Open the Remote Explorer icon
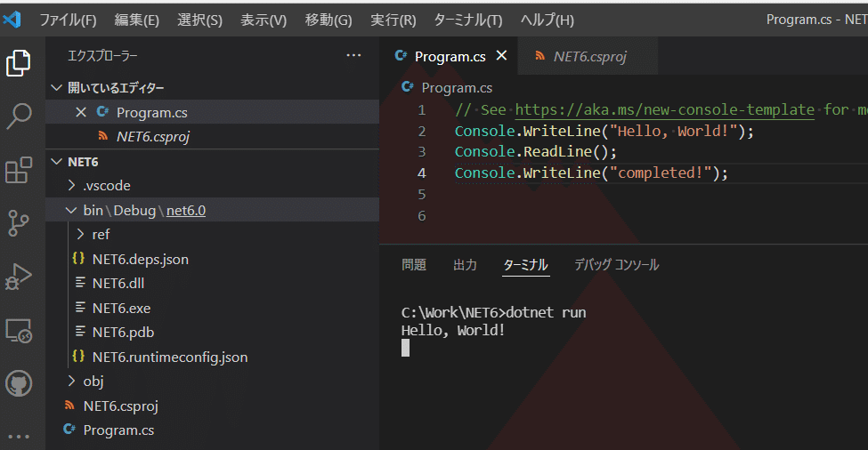The height and width of the screenshot is (450, 868). [x=19, y=330]
